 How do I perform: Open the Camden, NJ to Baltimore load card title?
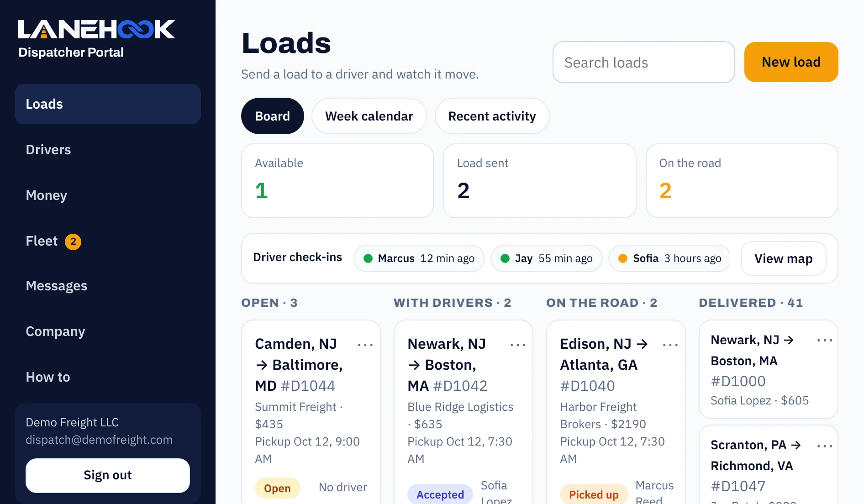299,365
